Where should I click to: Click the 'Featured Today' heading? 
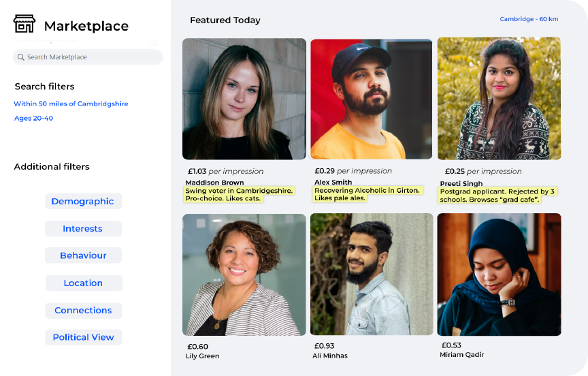click(225, 20)
